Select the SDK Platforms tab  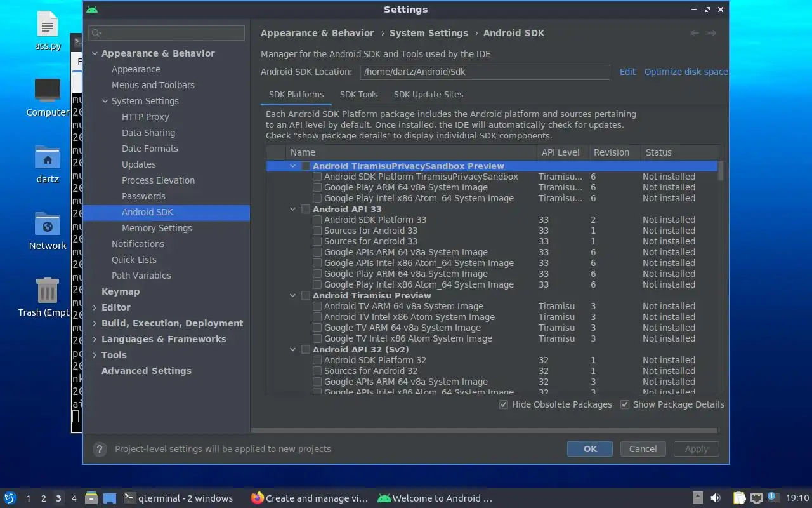[296, 94]
